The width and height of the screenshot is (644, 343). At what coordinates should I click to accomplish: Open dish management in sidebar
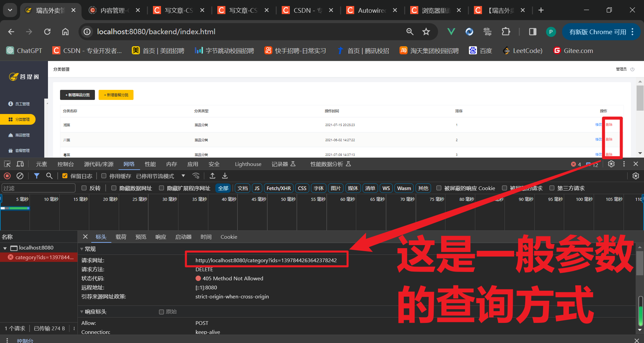tap(19, 135)
